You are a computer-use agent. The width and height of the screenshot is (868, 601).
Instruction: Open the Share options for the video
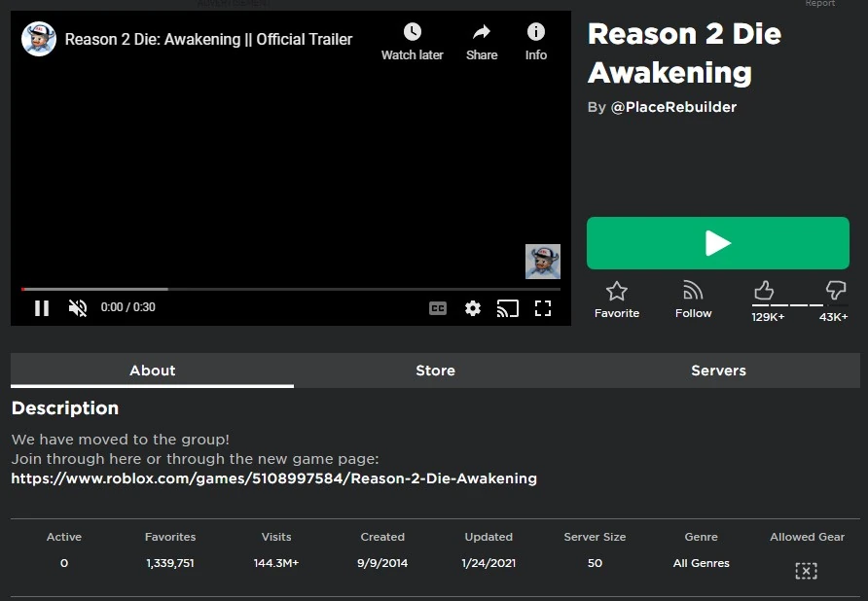(x=481, y=40)
